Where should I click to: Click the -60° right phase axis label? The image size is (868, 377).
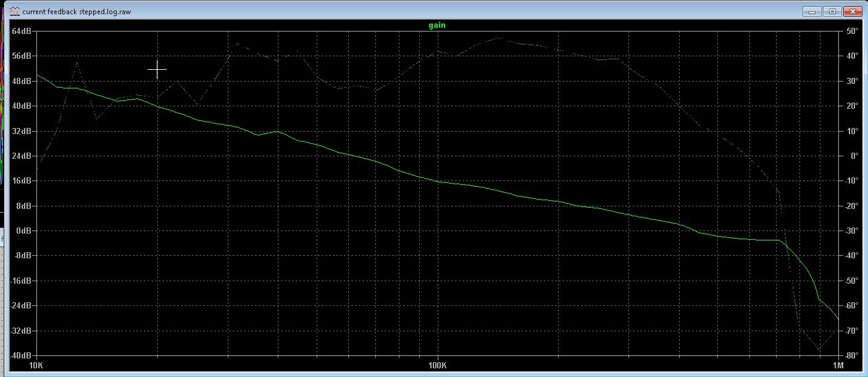coord(851,306)
